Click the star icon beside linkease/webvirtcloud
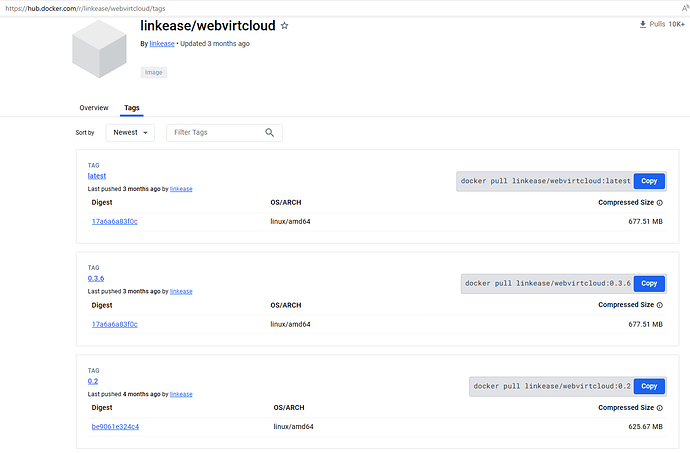690x453 pixels. coord(285,25)
